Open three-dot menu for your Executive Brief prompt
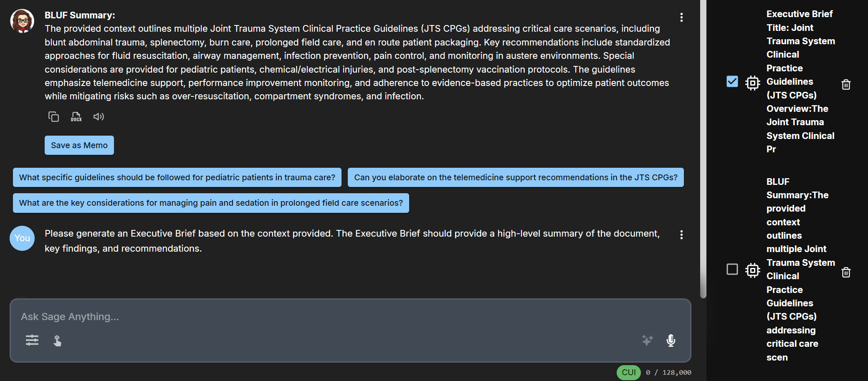Image resolution: width=868 pixels, height=381 pixels. 681,235
